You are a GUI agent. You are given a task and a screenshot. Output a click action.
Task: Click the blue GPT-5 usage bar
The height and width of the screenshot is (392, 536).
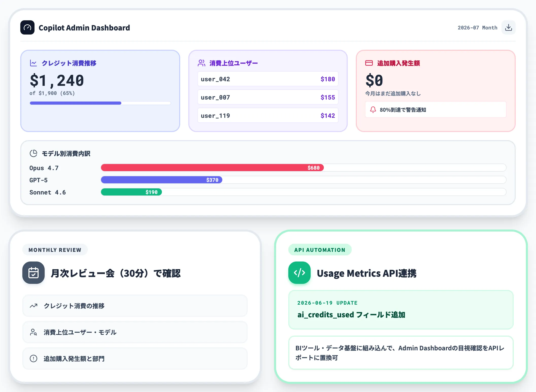tap(162, 180)
